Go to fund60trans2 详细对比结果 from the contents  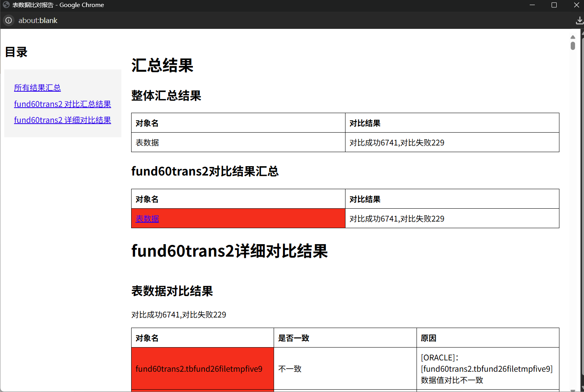(x=62, y=120)
